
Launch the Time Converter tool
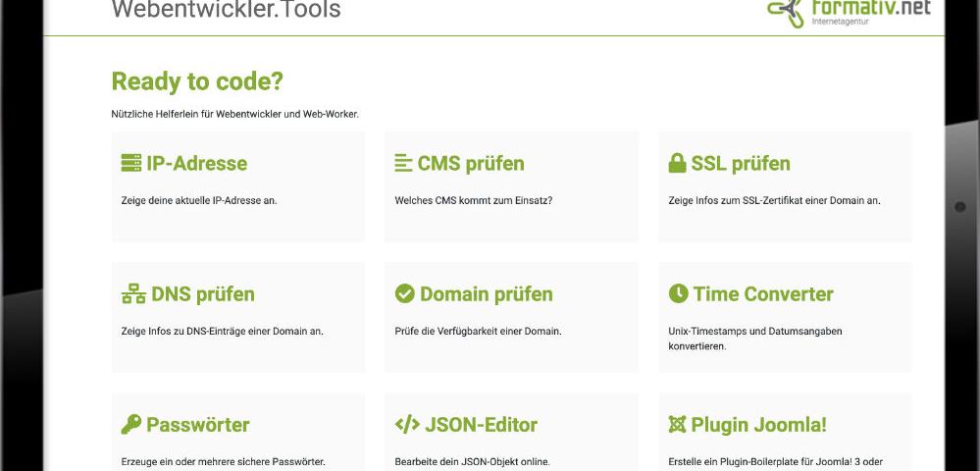[x=763, y=294]
